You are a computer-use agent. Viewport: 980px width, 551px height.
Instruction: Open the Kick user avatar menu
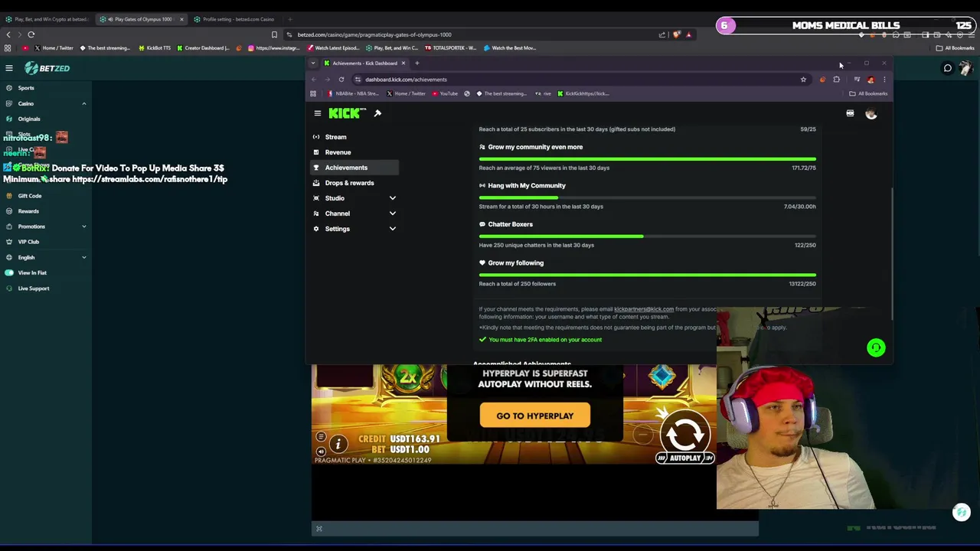coord(871,113)
